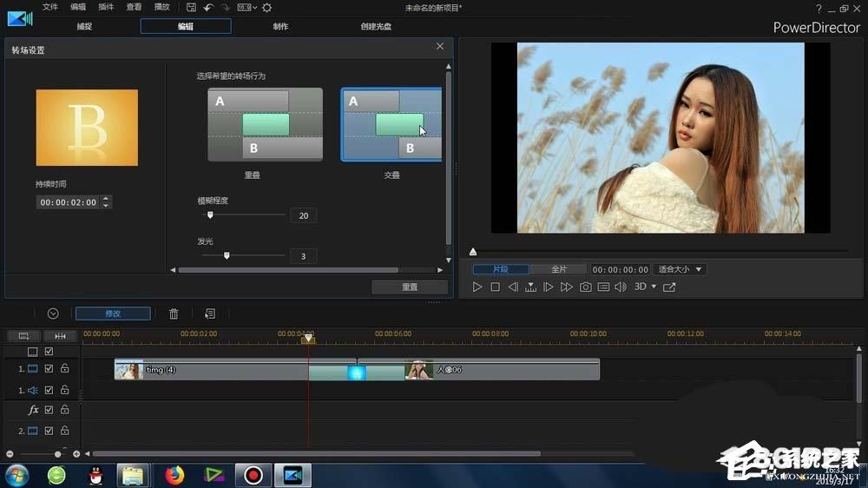Image resolution: width=868 pixels, height=488 pixels.
Task: Click the volume speaker icon
Action: 621,287
